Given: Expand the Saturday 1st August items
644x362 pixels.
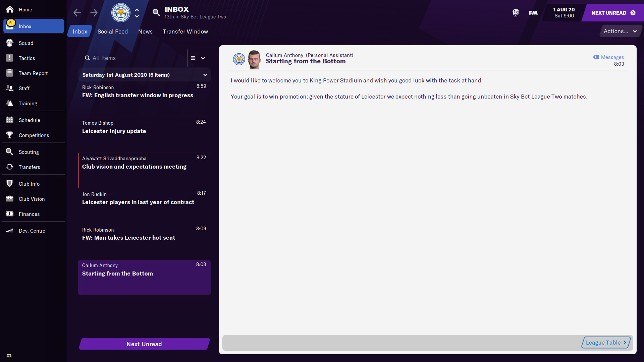Looking at the screenshot, I should (x=204, y=75).
